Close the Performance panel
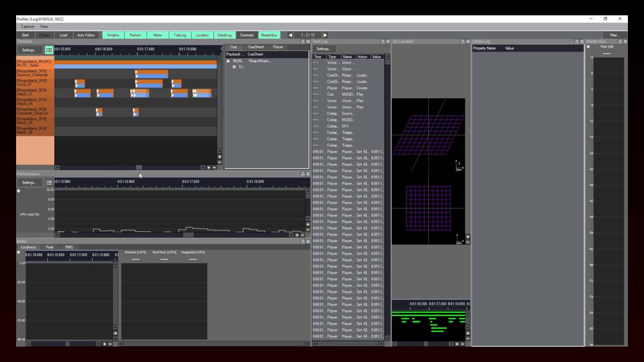644x362 pixels. [308, 174]
